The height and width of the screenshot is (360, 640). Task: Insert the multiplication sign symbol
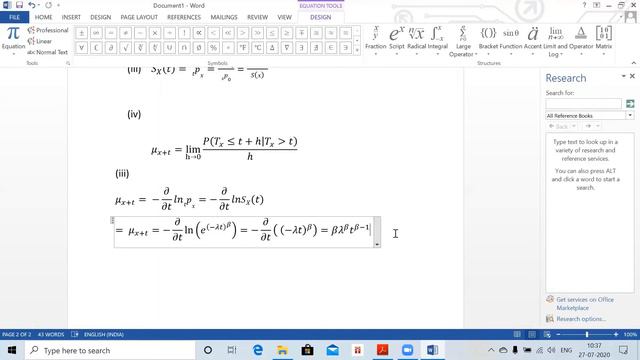(155, 33)
